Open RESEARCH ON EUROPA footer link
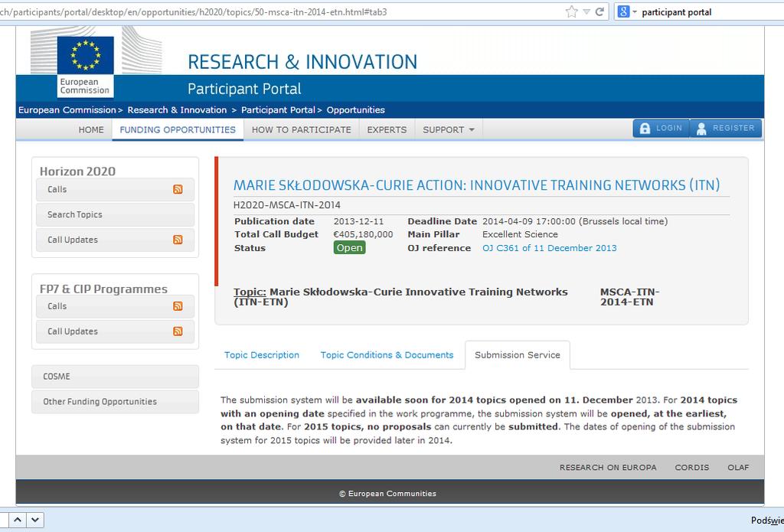The width and height of the screenshot is (784, 532). click(x=607, y=468)
